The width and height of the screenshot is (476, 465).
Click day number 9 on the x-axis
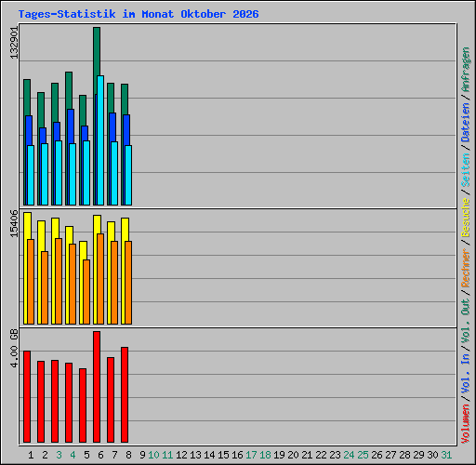point(142,455)
